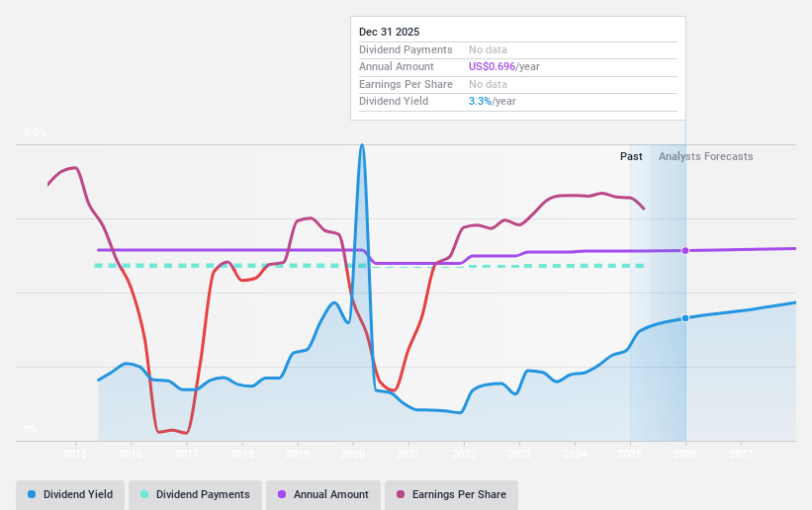Click the 'Earnings Per Share' tooltip row label
812x510 pixels.
pyautogui.click(x=406, y=84)
